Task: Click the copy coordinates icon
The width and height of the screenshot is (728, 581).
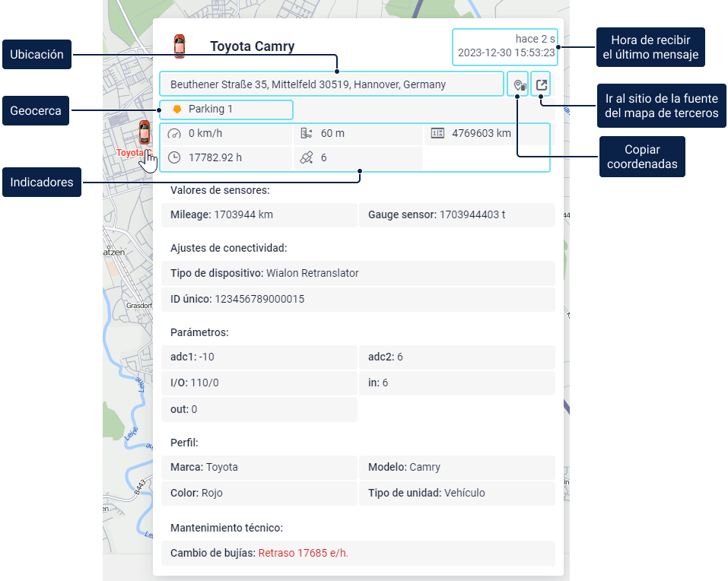Action: coord(519,85)
